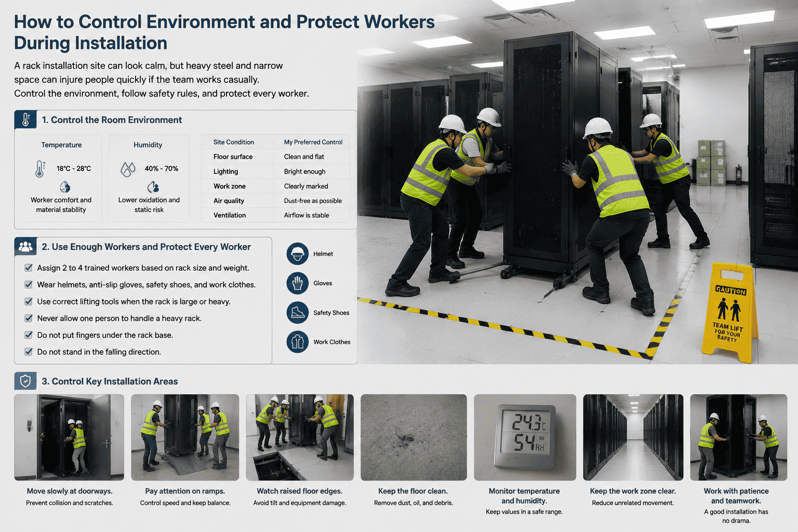This screenshot has height=532, width=798.
Task: Open the Keep the work zone clear thumbnail
Action: coord(633,437)
